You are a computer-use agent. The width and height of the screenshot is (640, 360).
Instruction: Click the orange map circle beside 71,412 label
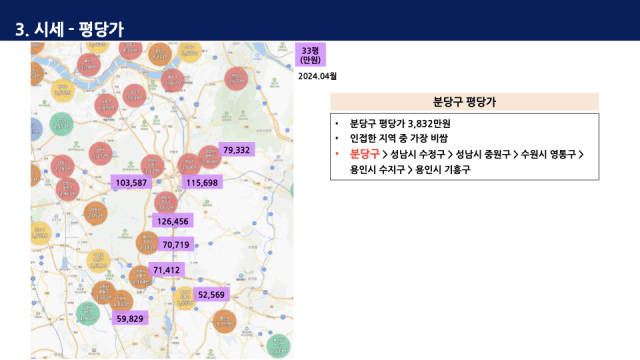point(140,277)
